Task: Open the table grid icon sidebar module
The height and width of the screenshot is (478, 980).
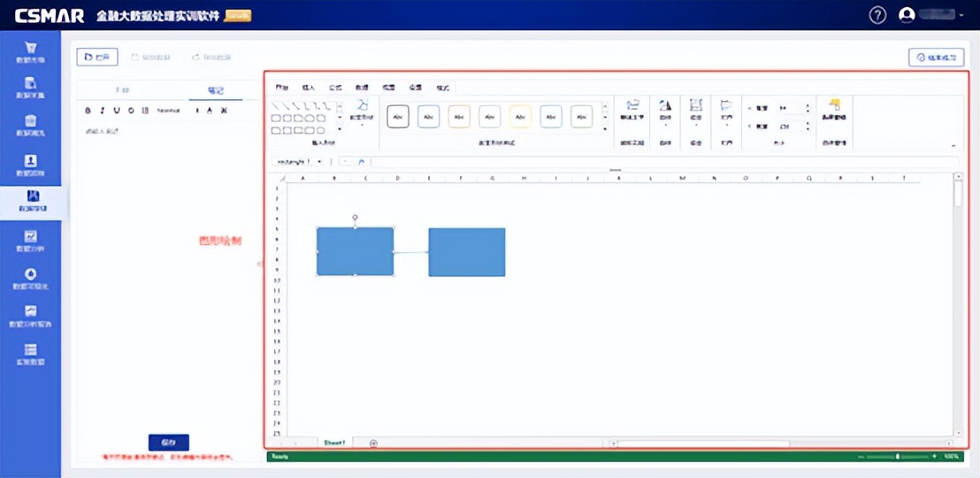Action: [30, 354]
